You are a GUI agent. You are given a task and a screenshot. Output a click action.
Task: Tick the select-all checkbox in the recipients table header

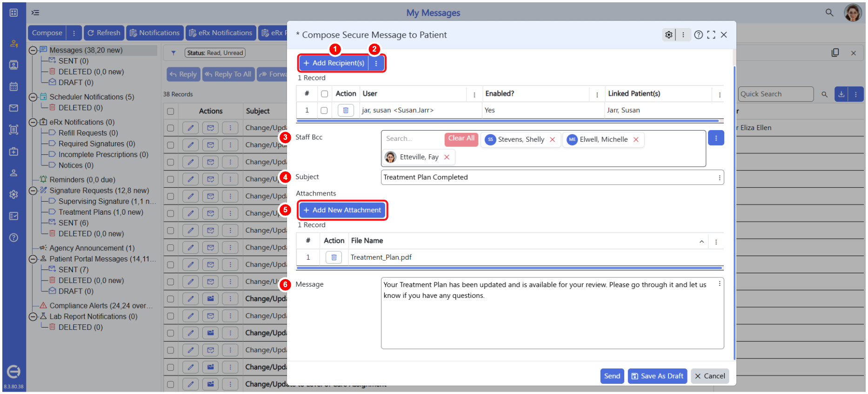[x=325, y=94]
